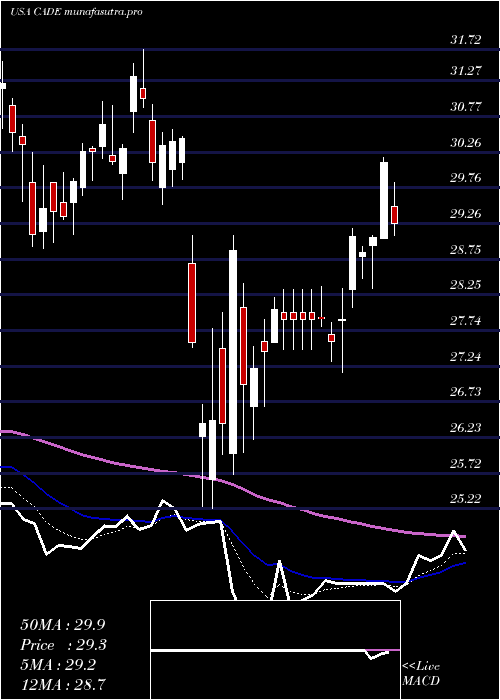500x700 pixels.
Task: Click inside the MACD indicator panel
Action: tap(275, 650)
